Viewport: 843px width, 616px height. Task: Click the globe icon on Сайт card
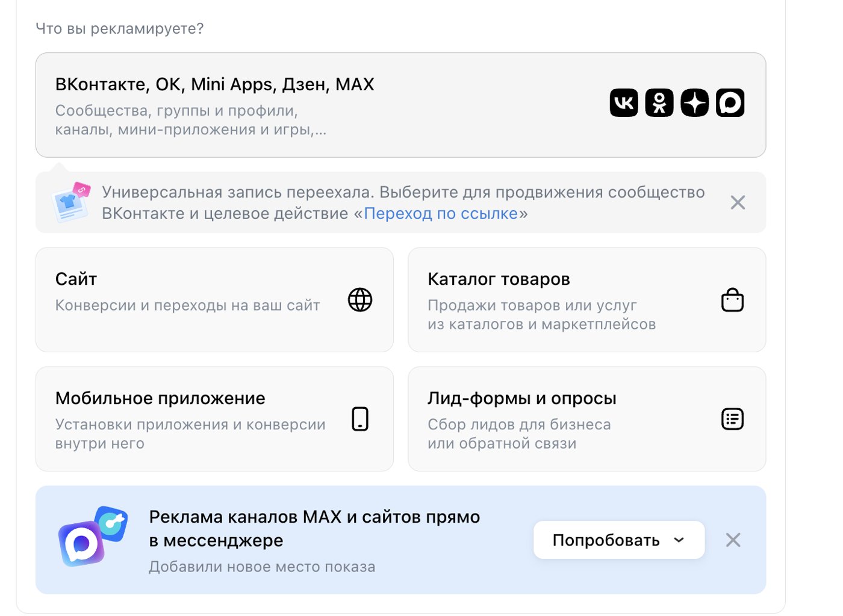360,299
